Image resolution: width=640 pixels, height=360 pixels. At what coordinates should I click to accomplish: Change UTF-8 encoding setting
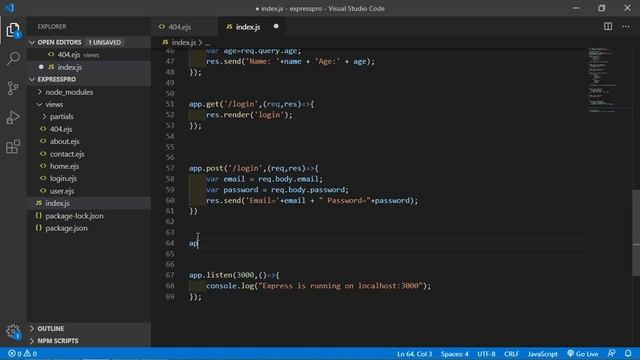[x=486, y=354]
